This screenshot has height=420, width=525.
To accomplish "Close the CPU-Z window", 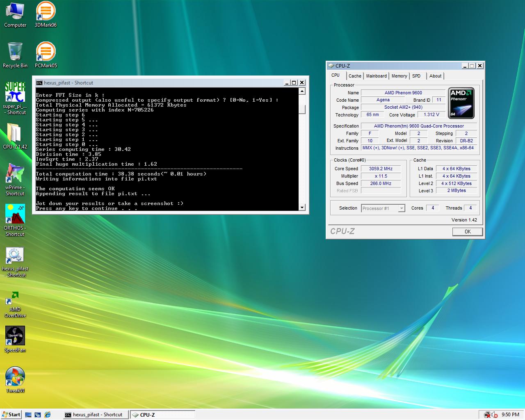I will coord(480,66).
